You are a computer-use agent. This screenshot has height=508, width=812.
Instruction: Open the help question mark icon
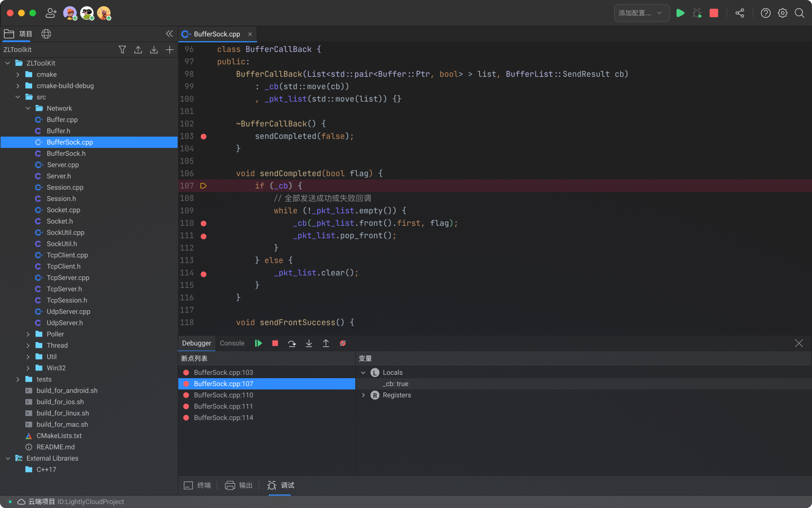tap(765, 13)
